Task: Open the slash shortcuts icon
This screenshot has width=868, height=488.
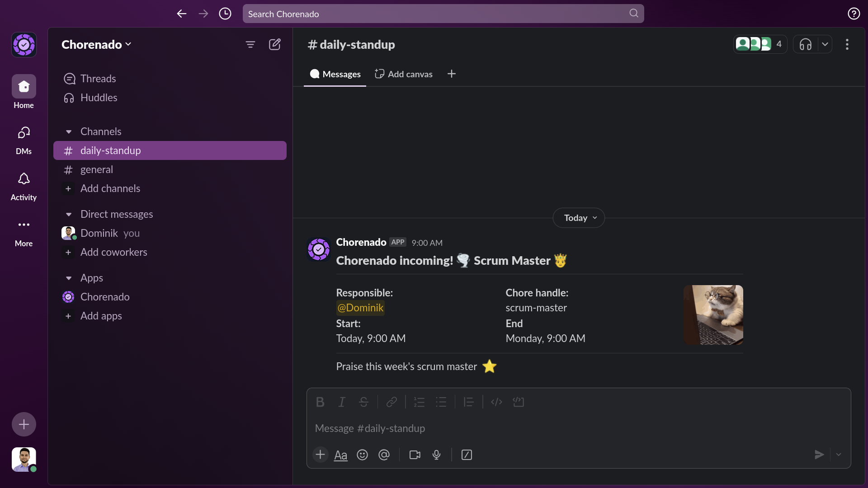Action: pos(467,455)
